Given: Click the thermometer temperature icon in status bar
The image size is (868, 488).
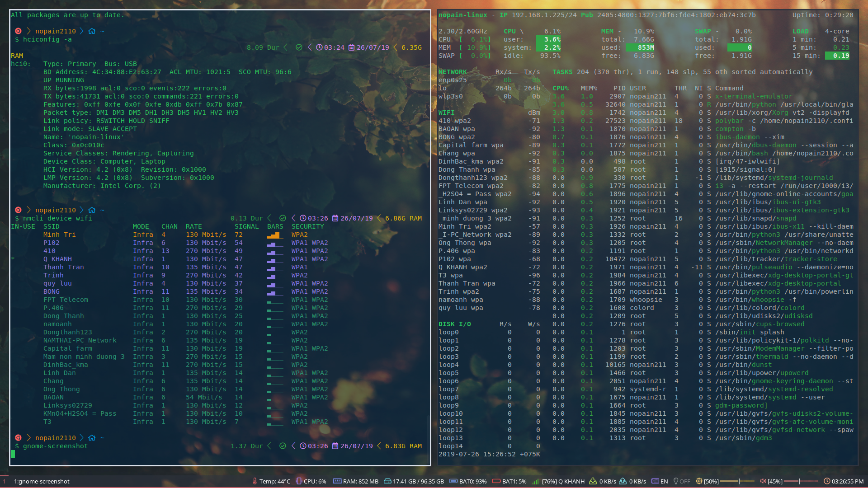Looking at the screenshot, I should 255,481.
